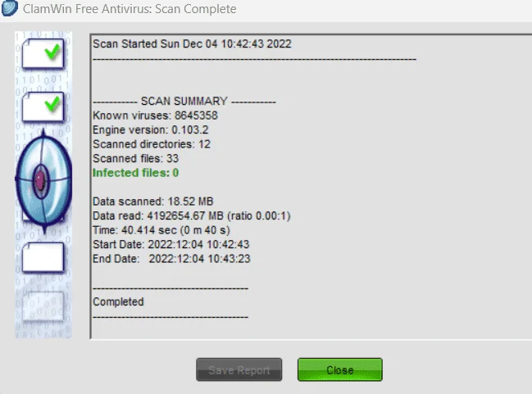Click the "Data read: 4192654.67 MB" line
532x394 pixels.
coord(192,216)
